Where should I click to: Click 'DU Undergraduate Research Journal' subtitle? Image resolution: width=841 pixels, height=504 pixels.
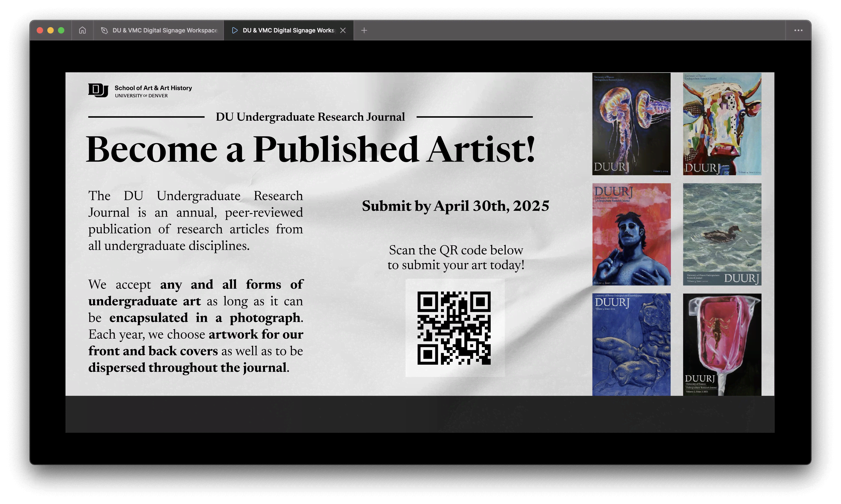310,117
